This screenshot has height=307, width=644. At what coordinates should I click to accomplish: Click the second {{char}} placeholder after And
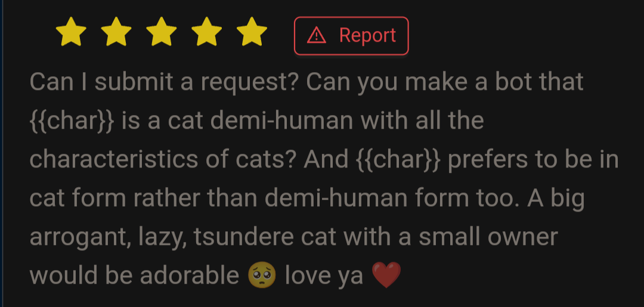[x=398, y=159]
